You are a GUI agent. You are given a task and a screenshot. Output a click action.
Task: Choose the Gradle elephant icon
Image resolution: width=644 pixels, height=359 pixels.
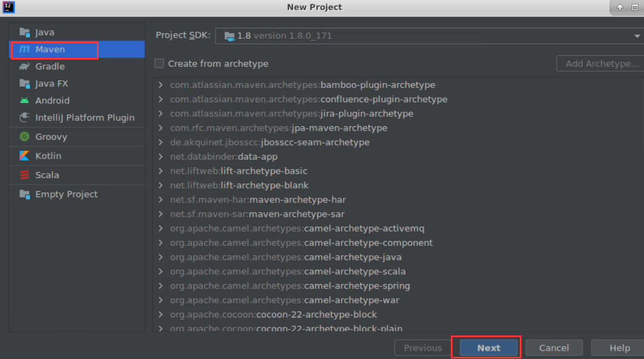(24, 66)
